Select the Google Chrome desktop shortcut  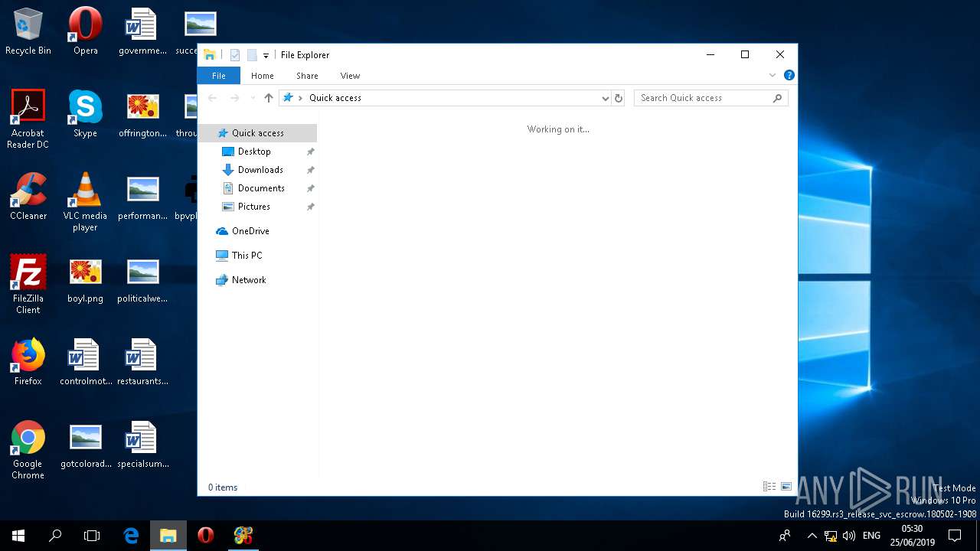coord(28,450)
